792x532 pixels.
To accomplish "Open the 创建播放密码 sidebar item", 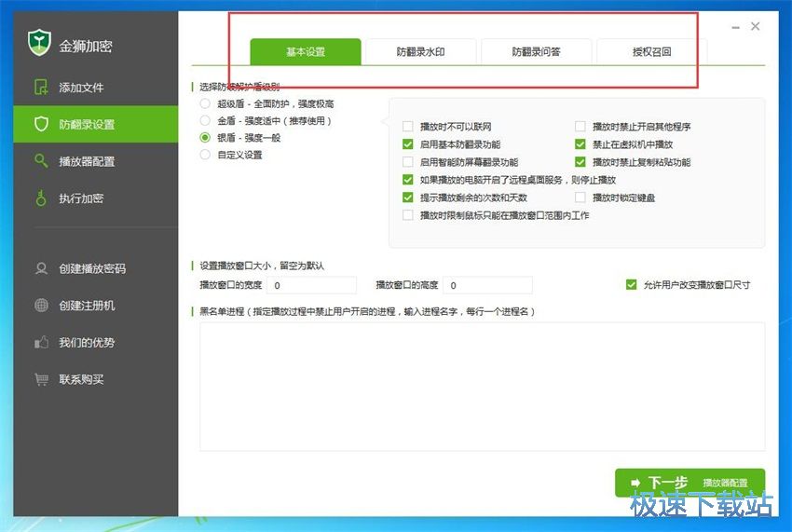I will 95,268.
